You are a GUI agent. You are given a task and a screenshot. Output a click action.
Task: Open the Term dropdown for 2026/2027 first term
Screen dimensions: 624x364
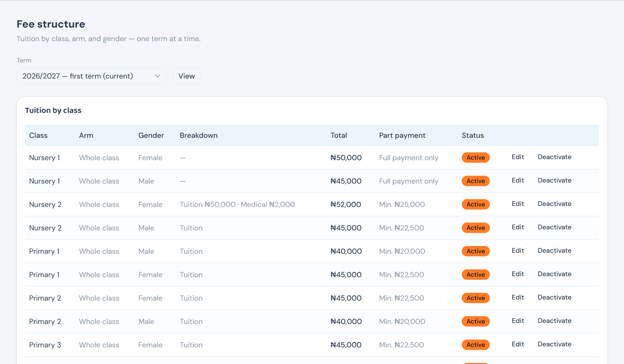[91, 76]
